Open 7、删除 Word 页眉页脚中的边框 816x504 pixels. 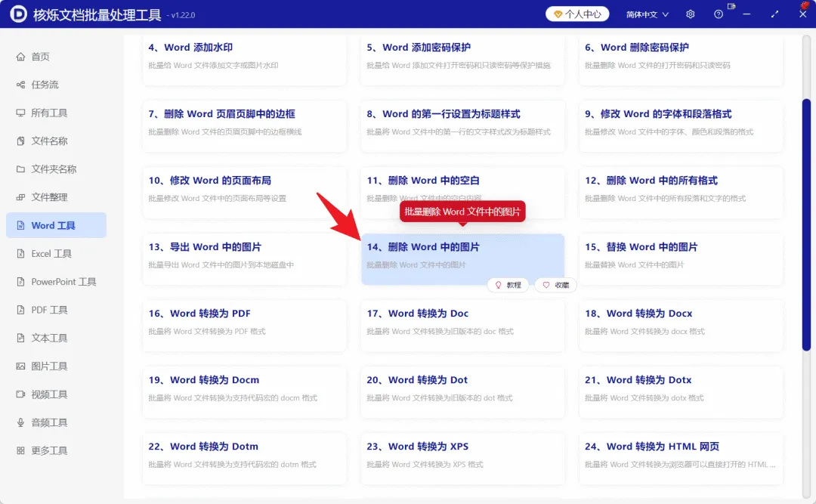(x=245, y=126)
